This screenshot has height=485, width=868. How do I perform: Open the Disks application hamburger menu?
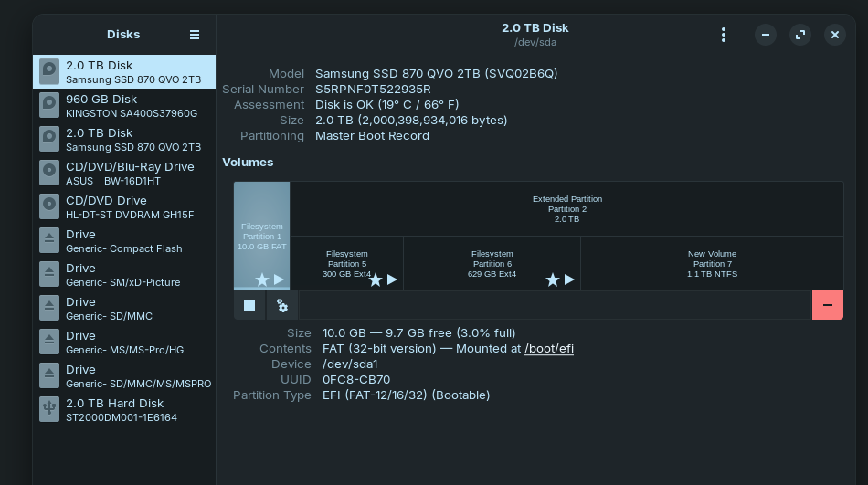195,35
